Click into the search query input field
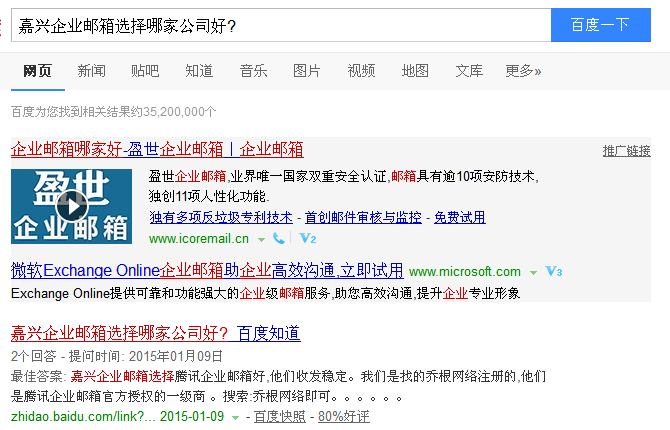This screenshot has width=670, height=430. click(280, 25)
